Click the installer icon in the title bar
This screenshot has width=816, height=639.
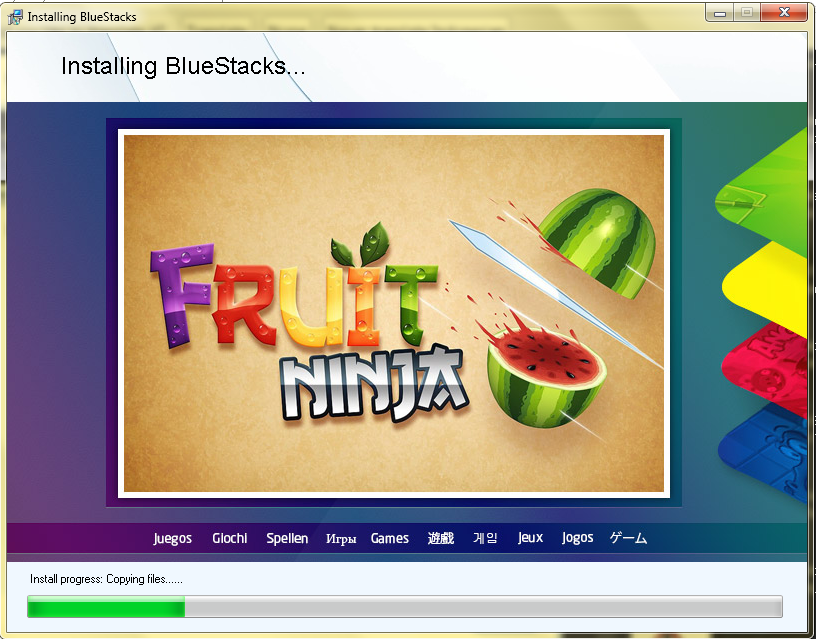(x=15, y=17)
